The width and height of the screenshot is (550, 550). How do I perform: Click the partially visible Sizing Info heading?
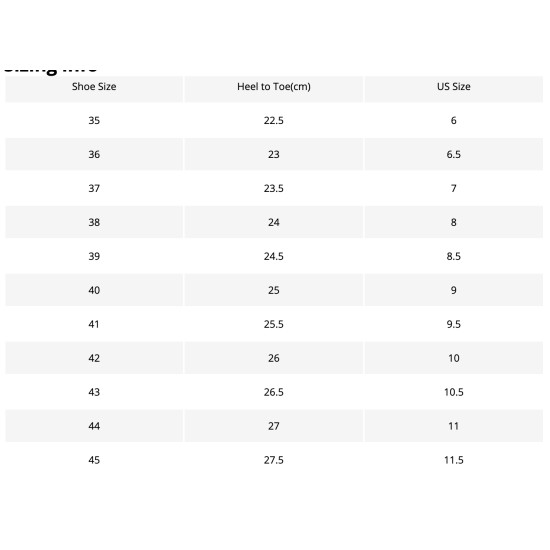pos(50,70)
